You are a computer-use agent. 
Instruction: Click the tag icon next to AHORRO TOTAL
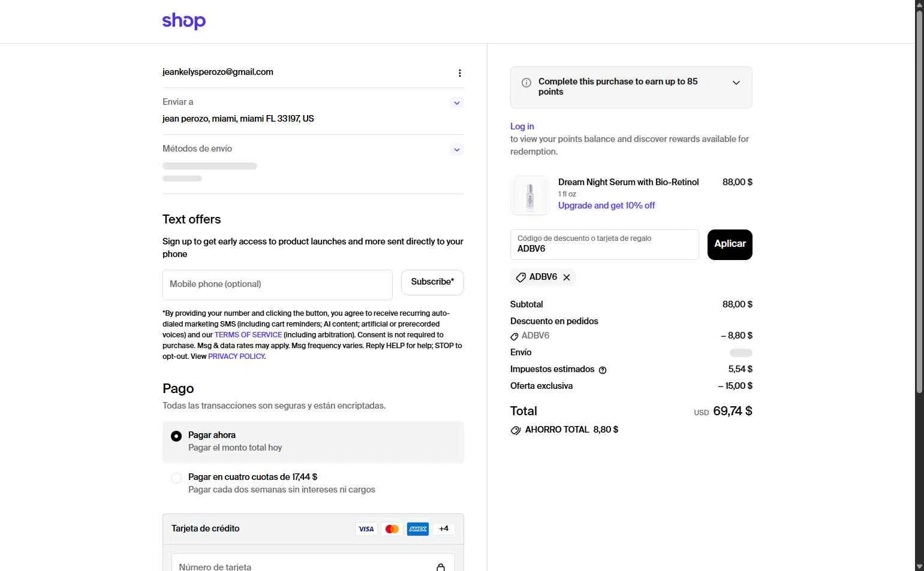pos(516,430)
